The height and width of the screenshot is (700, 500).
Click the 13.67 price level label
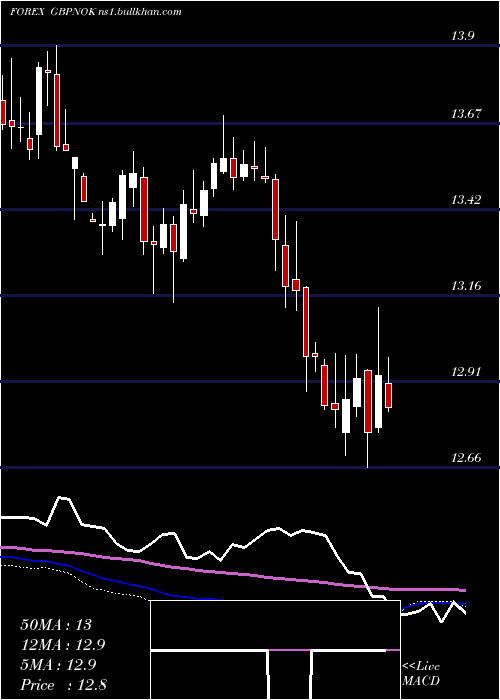coord(466,114)
